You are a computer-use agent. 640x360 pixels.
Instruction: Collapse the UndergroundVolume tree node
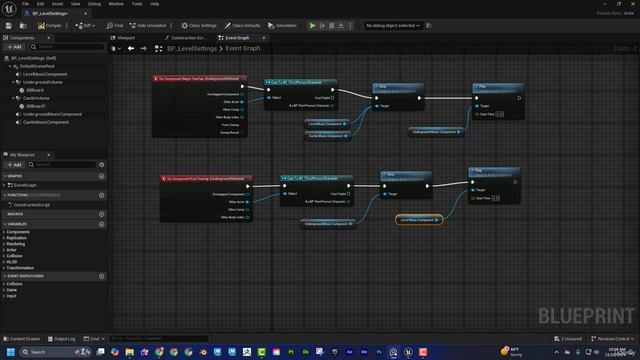[x=13, y=82]
